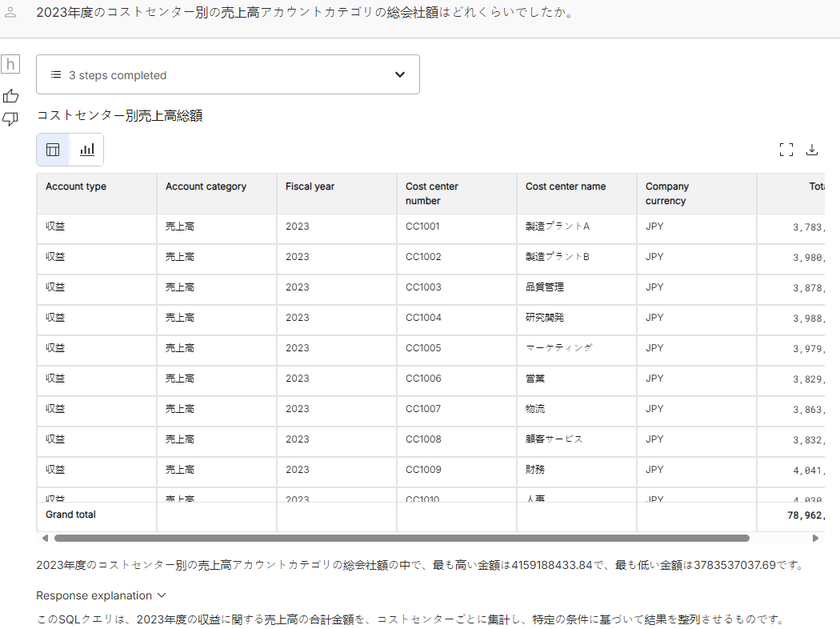Expand the 3 steps completed dropdown
The width and height of the screenshot is (840, 629).
[x=227, y=74]
